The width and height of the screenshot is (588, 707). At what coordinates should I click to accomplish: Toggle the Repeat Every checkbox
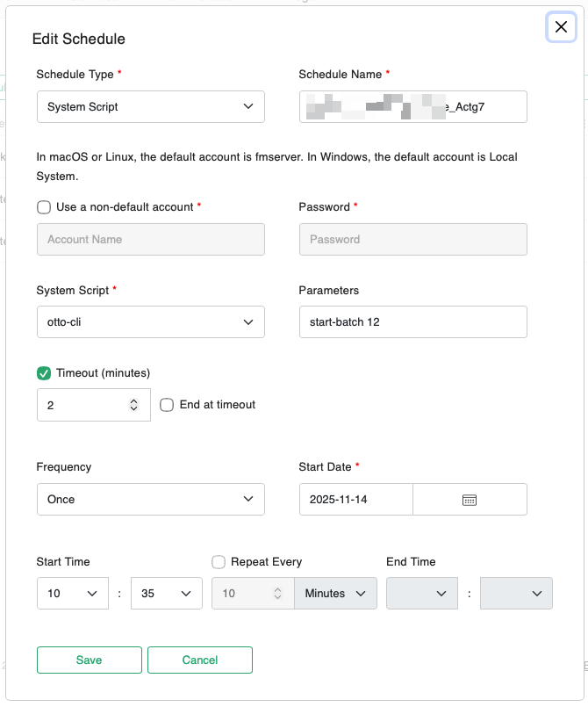[x=219, y=561]
